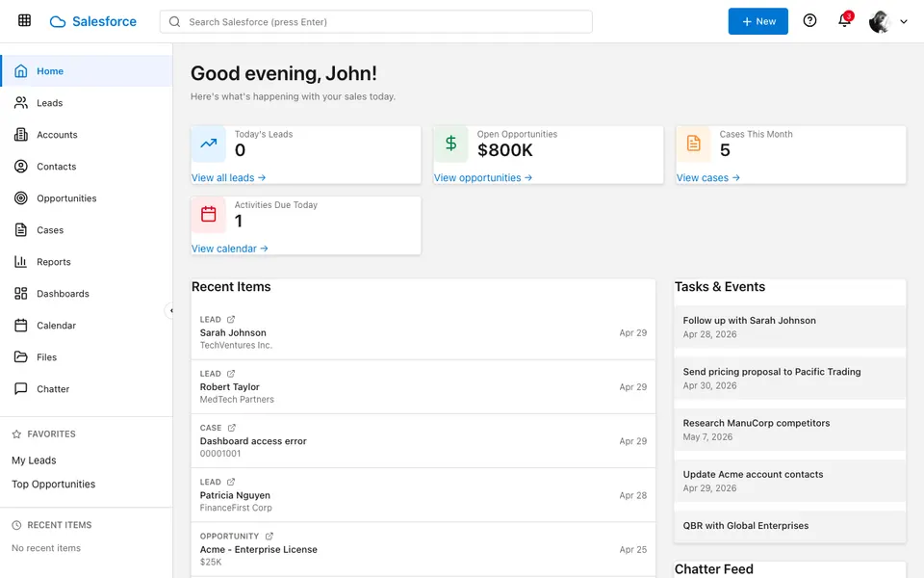Click the Home house icon in sidebar
924x578 pixels.
click(x=20, y=70)
